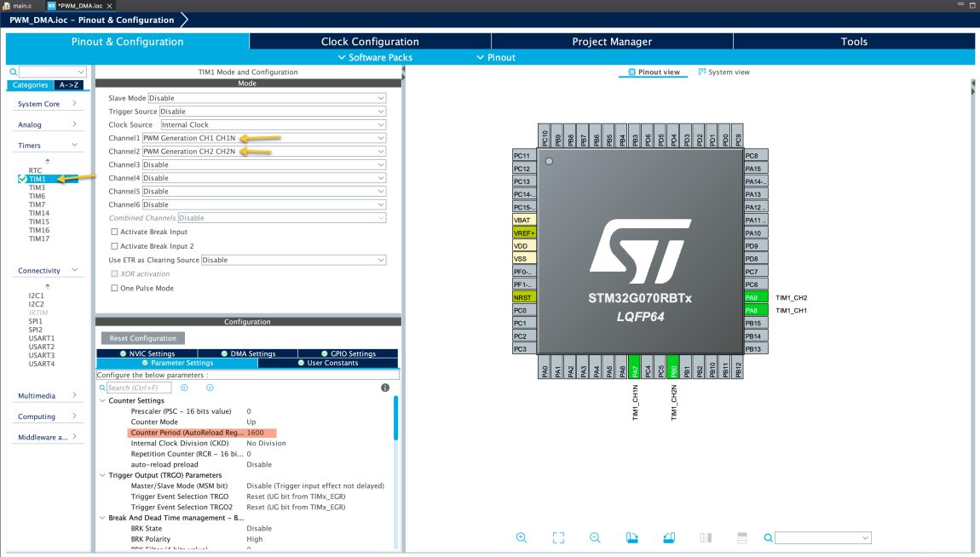This screenshot has height=557, width=980.
Task: Click the zoom in icon below the chip
Action: click(x=522, y=537)
